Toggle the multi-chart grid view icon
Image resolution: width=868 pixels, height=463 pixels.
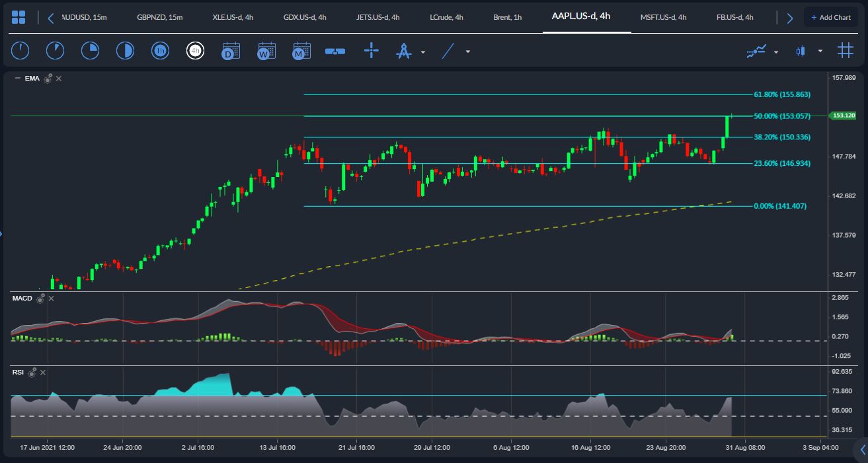pos(845,51)
